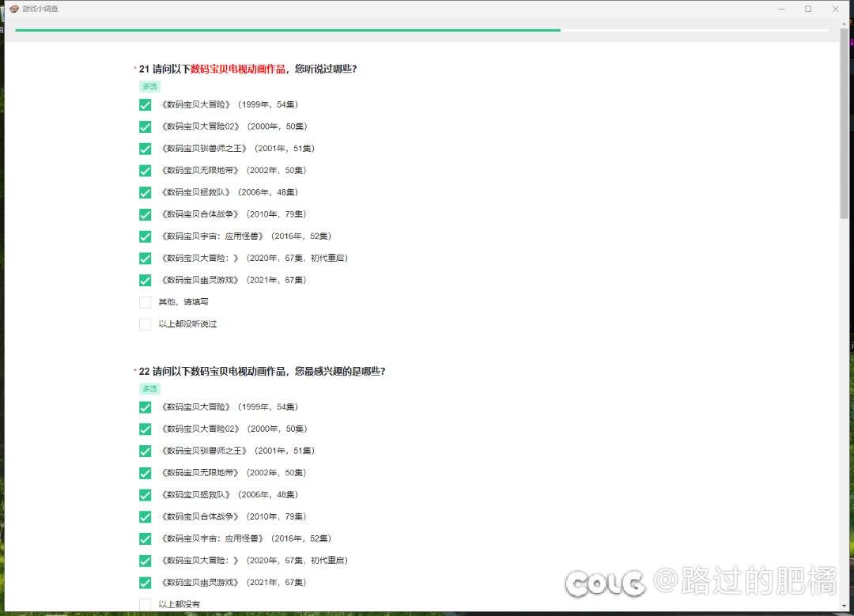Image resolution: width=854 pixels, height=616 pixels.
Task: Click the 游戏小调查 window icon in title bar
Action: [x=14, y=9]
